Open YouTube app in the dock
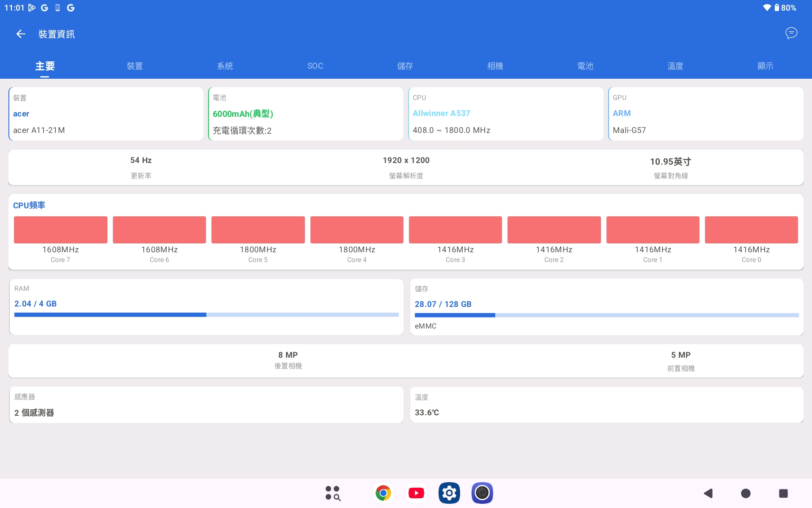This screenshot has width=812, height=508. [416, 493]
